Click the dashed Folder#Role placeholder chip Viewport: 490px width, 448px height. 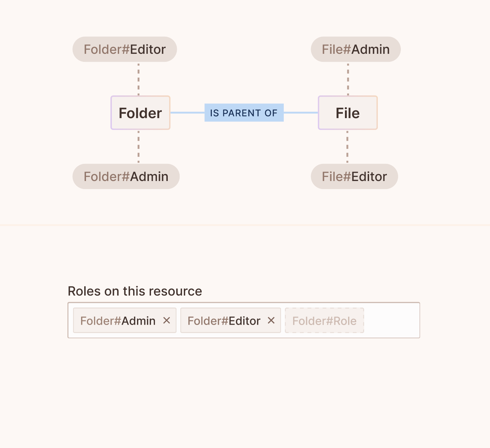click(x=324, y=320)
